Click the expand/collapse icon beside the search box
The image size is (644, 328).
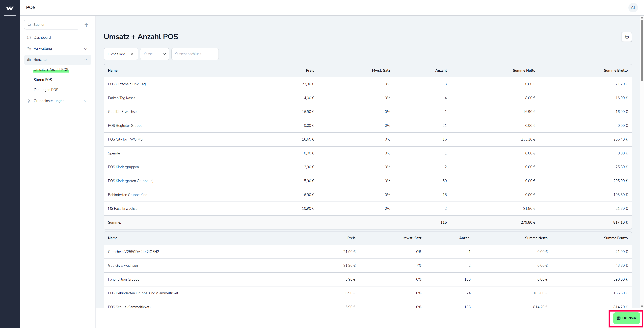point(86,24)
